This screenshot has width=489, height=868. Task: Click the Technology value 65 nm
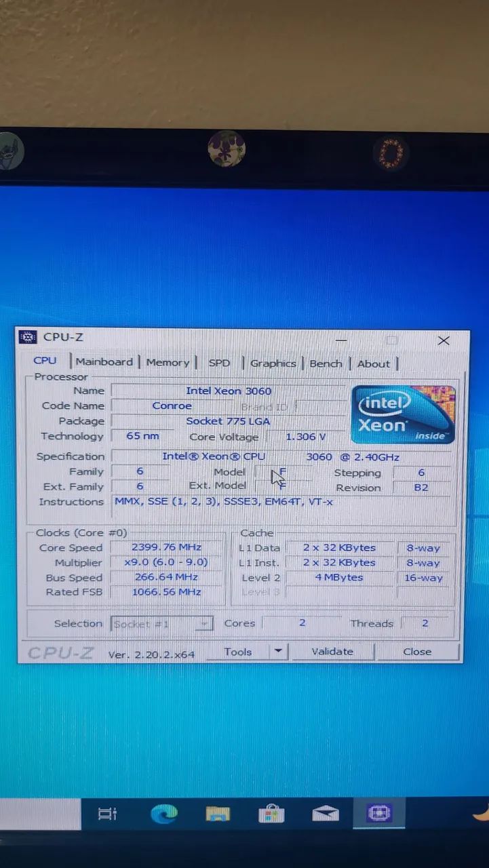(143, 436)
